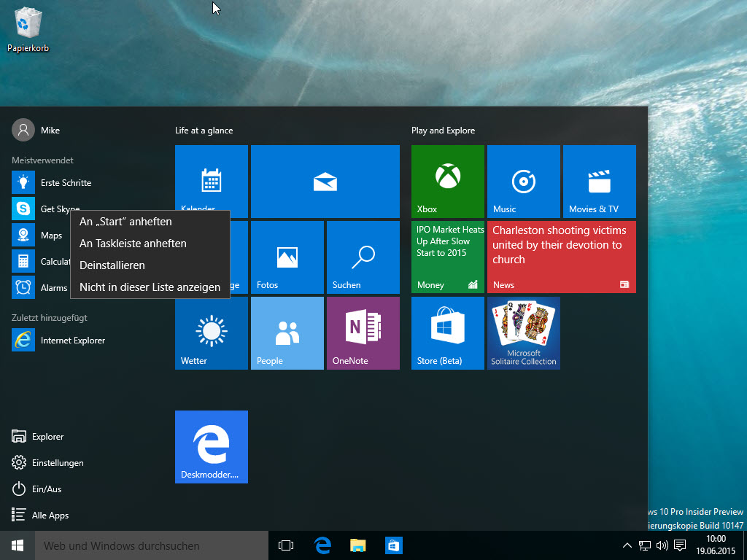Image resolution: width=747 pixels, height=560 pixels.
Task: Open the Maps app icon
Action: [x=23, y=236]
